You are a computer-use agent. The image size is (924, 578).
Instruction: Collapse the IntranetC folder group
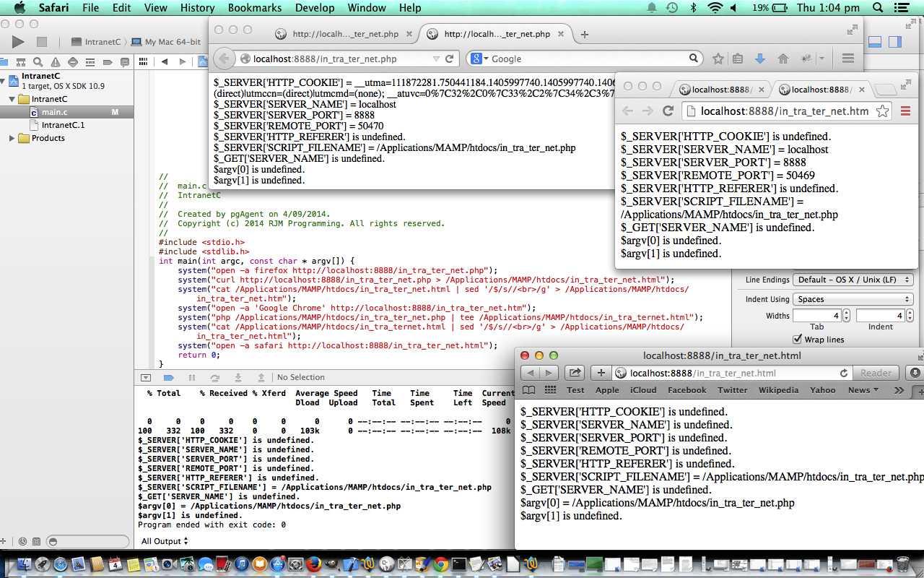click(x=12, y=99)
